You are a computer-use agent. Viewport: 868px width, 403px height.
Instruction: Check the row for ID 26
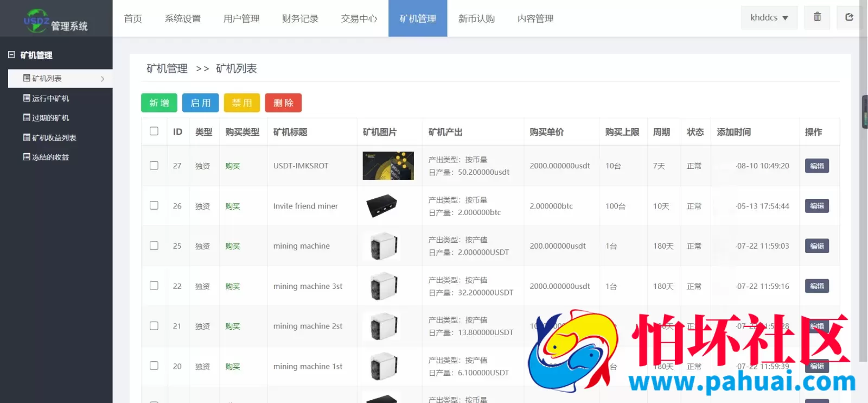pyautogui.click(x=154, y=205)
